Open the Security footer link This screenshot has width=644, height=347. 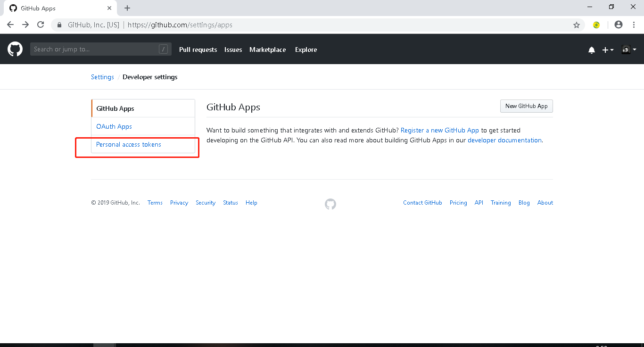tap(206, 203)
